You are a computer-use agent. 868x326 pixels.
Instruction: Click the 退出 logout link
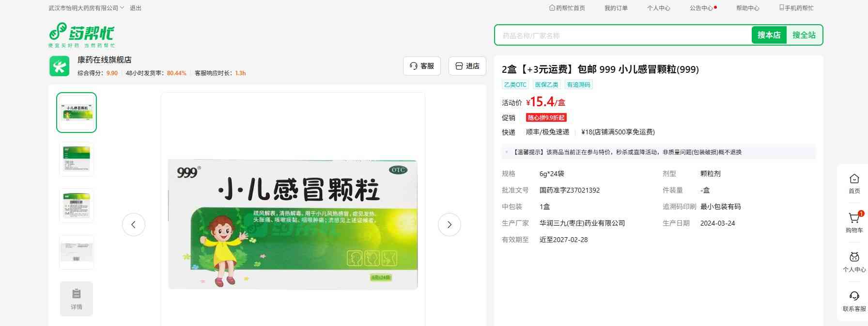coord(136,8)
